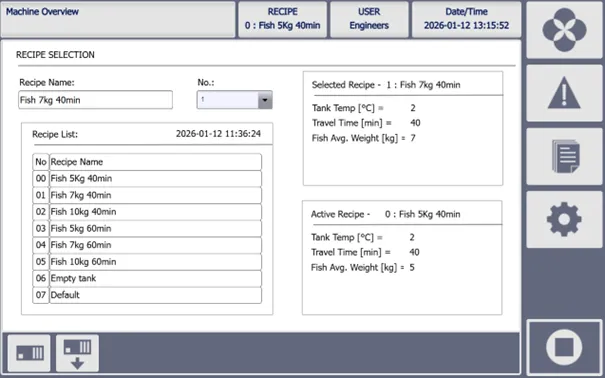Screen dimensions: 605x378
Task: Click the Active Recipe title text
Action: coord(385,214)
